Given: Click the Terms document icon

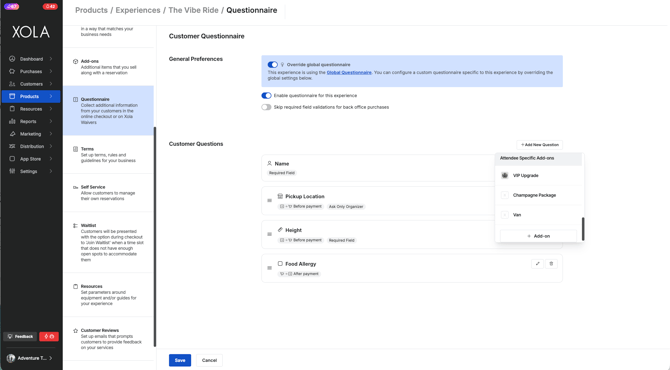Looking at the screenshot, I should 75,149.
